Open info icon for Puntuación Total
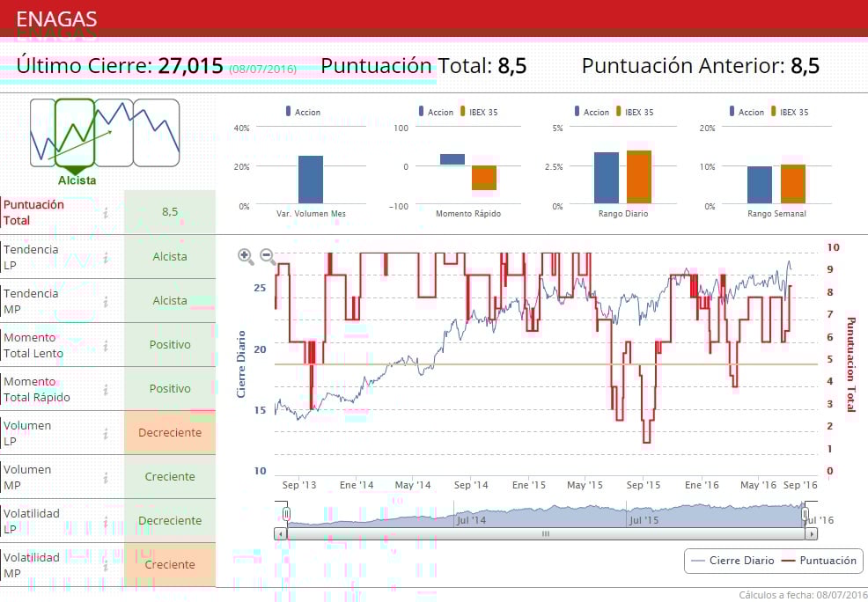The image size is (868, 602). coord(105,212)
